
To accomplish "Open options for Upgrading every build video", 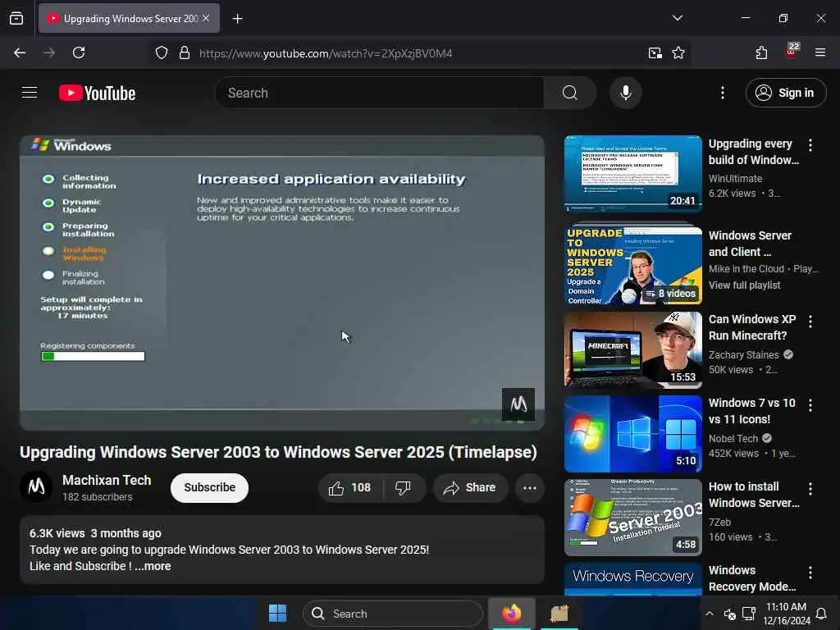I will (810, 145).
